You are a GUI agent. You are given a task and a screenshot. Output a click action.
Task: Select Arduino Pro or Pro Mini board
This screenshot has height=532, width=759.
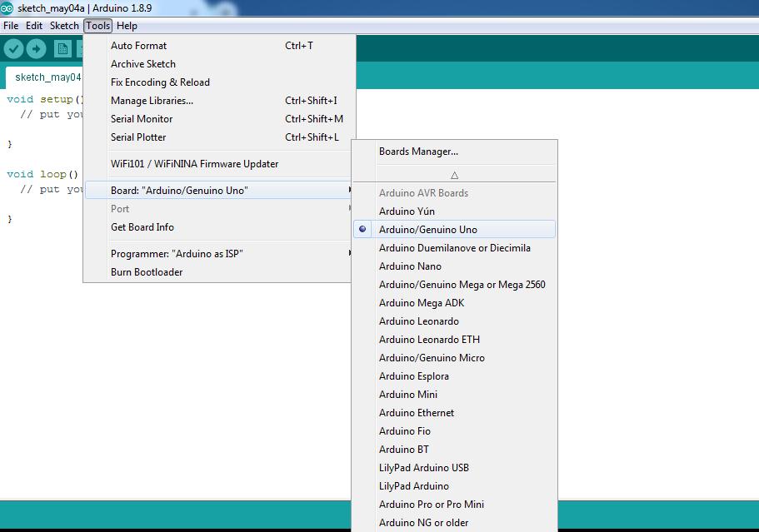click(x=455, y=505)
